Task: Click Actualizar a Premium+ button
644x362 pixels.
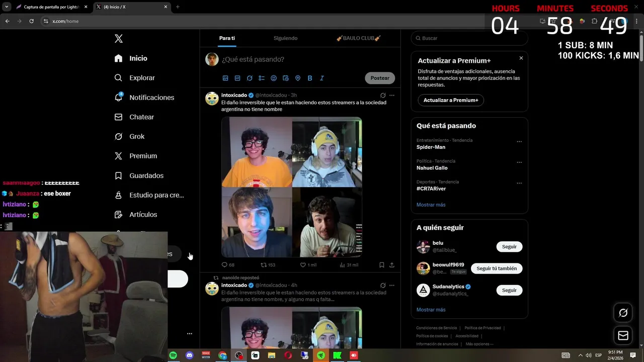Action: click(451, 100)
